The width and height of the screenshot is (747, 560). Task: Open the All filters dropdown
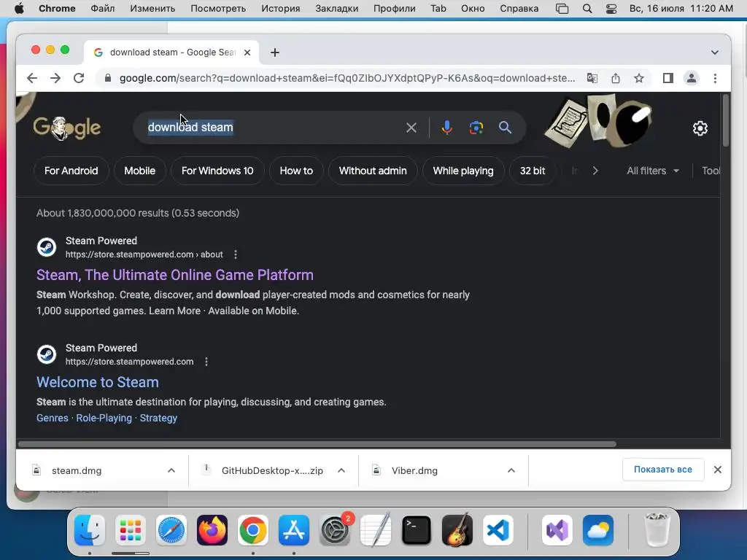click(x=653, y=171)
